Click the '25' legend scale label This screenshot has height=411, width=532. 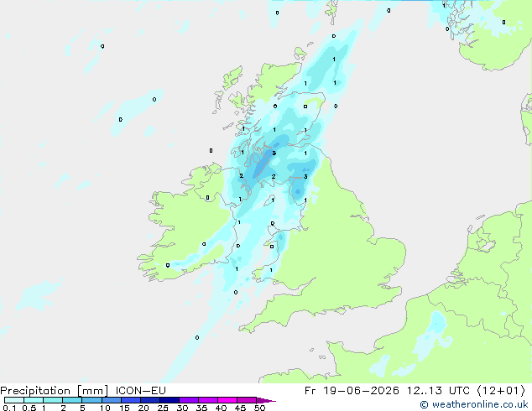point(163,408)
